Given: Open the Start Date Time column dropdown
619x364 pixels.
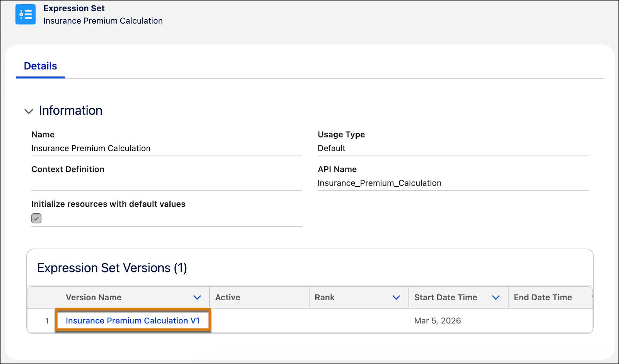Looking at the screenshot, I should click(496, 297).
